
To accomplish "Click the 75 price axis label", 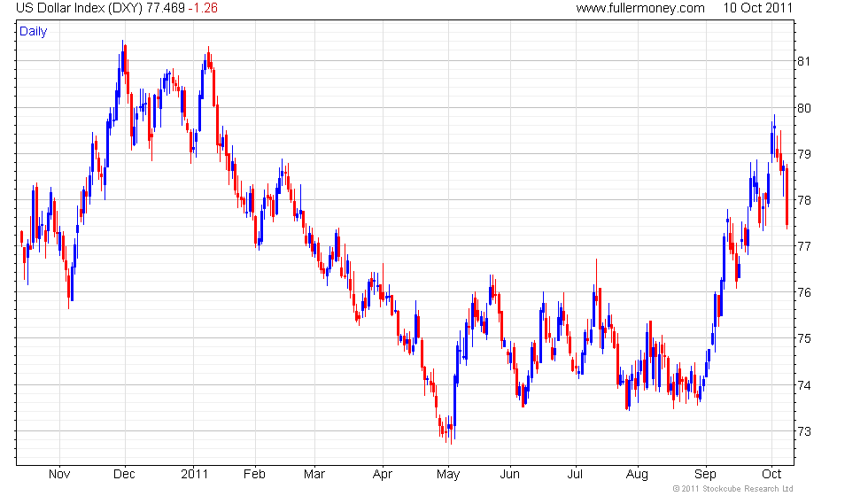I will [803, 338].
